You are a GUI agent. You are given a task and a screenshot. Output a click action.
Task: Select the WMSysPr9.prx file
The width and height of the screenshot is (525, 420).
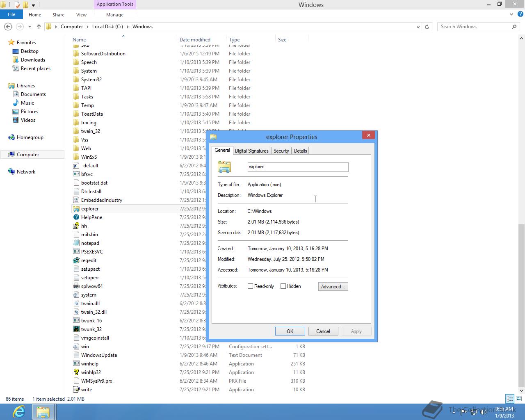pyautogui.click(x=96, y=381)
